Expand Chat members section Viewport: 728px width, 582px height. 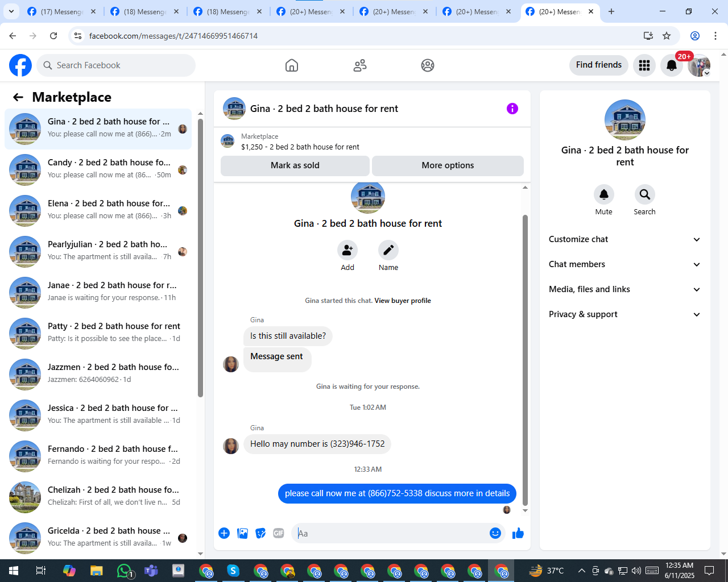click(624, 264)
